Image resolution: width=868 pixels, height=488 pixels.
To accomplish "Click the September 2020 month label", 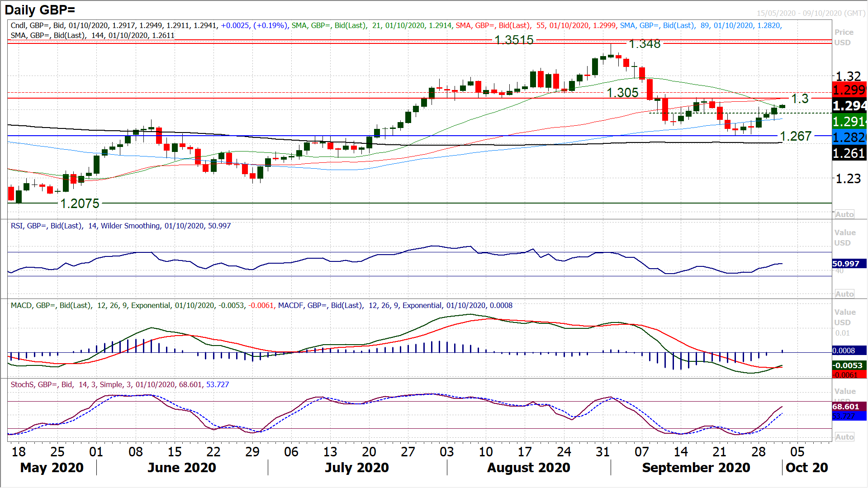I will 696,468.
